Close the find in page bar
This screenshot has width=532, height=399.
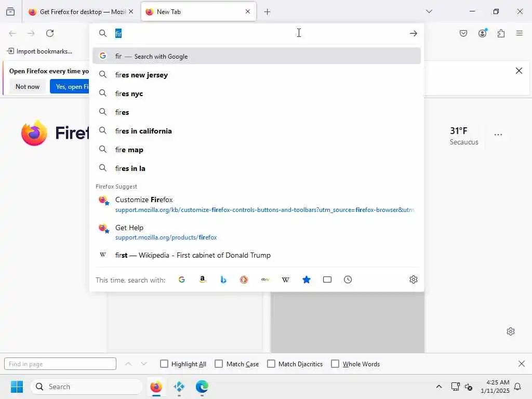pyautogui.click(x=522, y=364)
